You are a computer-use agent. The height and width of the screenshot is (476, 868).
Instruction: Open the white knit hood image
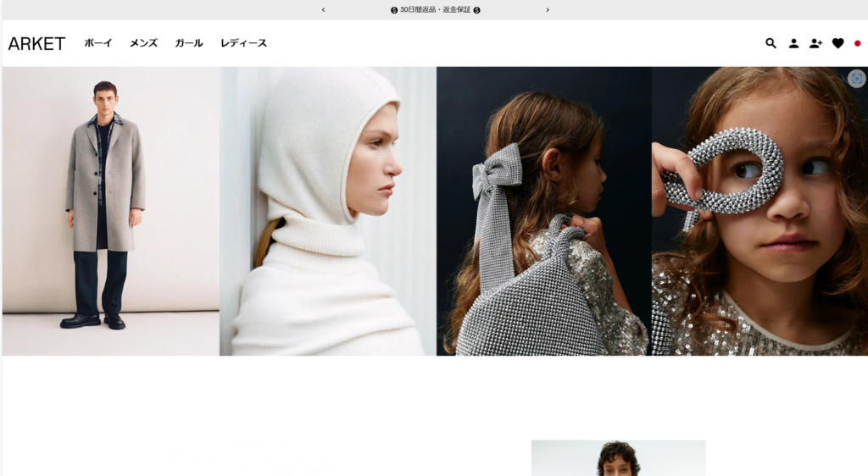coord(328,211)
